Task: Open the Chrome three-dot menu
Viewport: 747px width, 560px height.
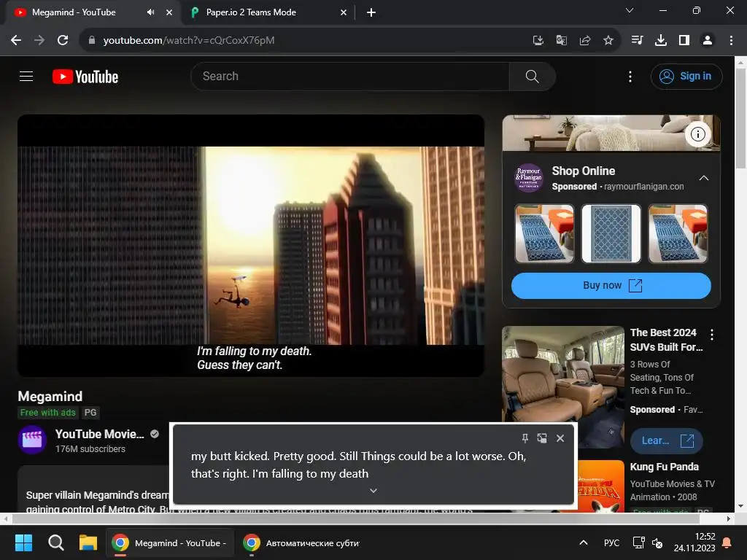Action: (731, 41)
